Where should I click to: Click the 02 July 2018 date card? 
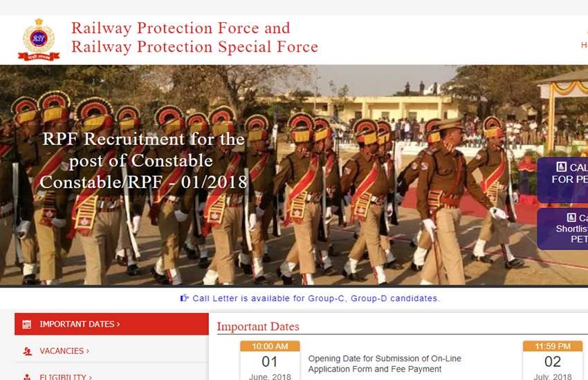(553, 361)
